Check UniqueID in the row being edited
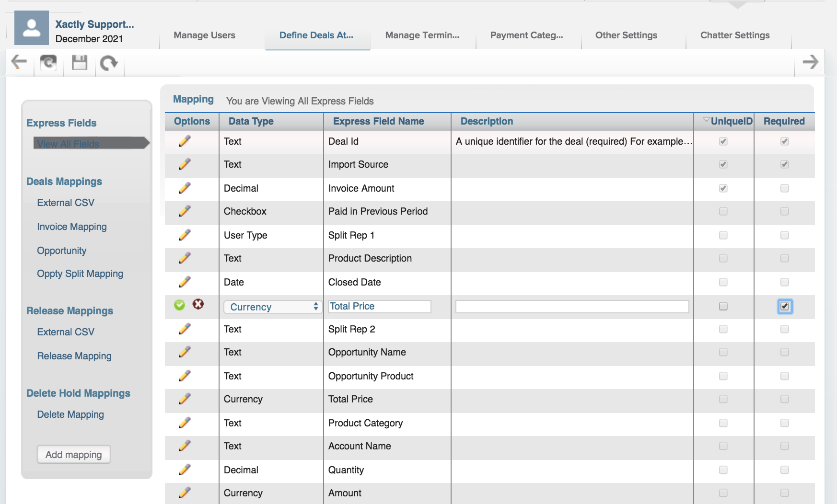Image resolution: width=837 pixels, height=504 pixels. coord(723,306)
